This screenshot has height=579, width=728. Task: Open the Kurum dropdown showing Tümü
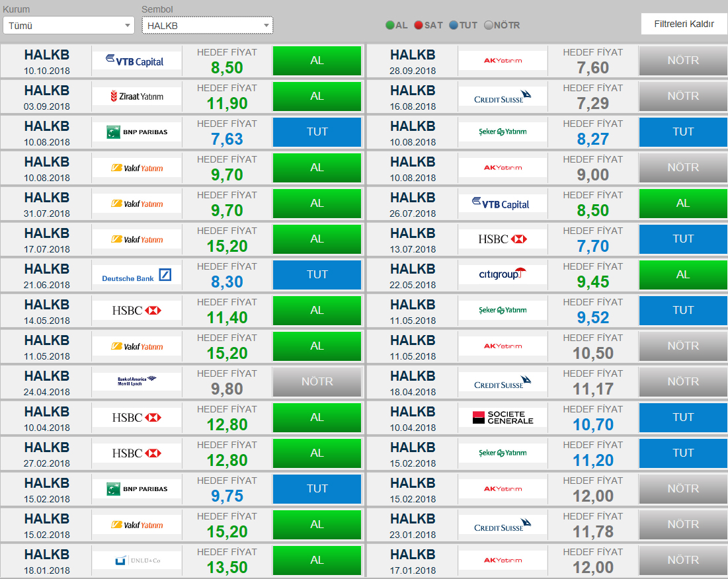[69, 26]
